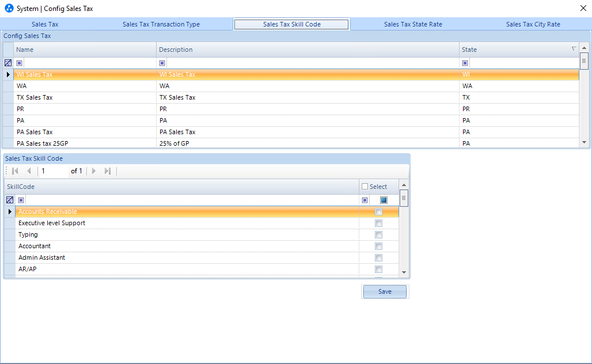Screen dimensions: 592x364
Task: Open Name column filter operator icon
Action: pyautogui.click(x=19, y=63)
